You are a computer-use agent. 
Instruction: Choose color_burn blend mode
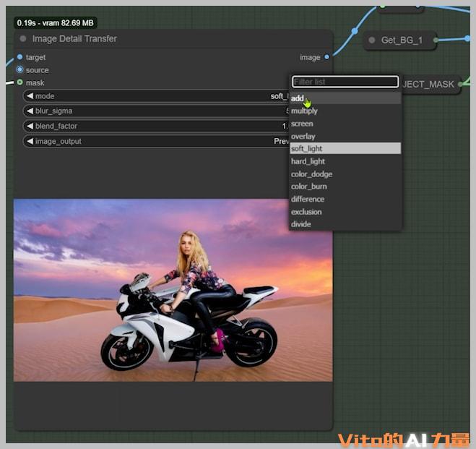point(345,187)
